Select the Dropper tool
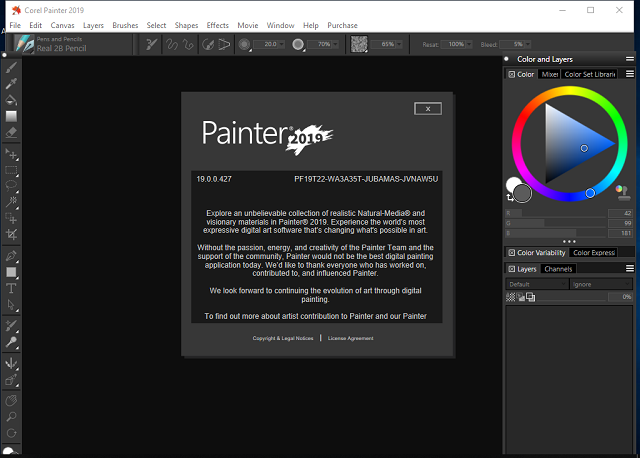This screenshot has height=458, width=640. pos(11,83)
